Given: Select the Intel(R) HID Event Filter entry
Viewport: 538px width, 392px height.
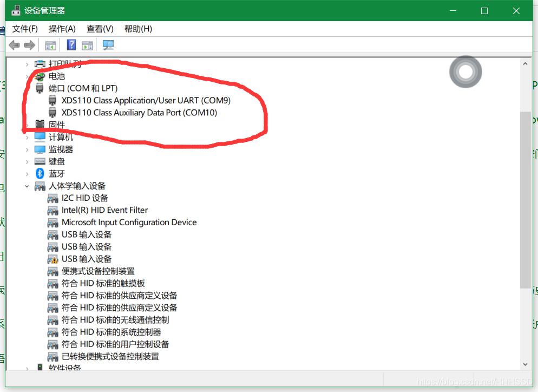Looking at the screenshot, I should click(x=104, y=210).
